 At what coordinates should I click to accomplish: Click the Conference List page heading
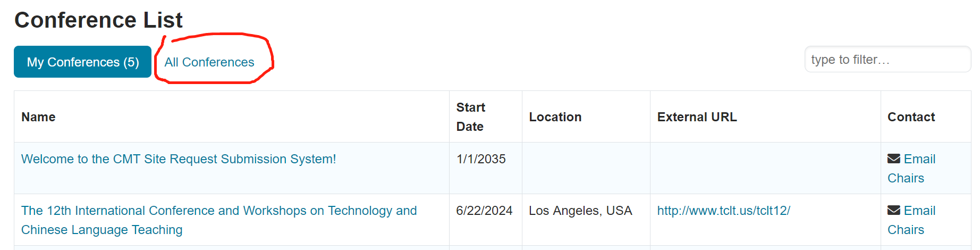(x=98, y=20)
